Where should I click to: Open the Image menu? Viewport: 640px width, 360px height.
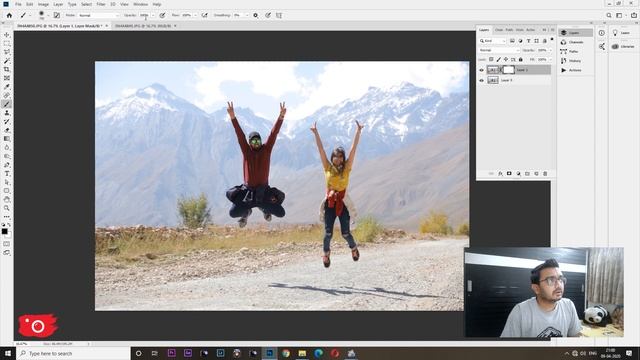click(43, 4)
